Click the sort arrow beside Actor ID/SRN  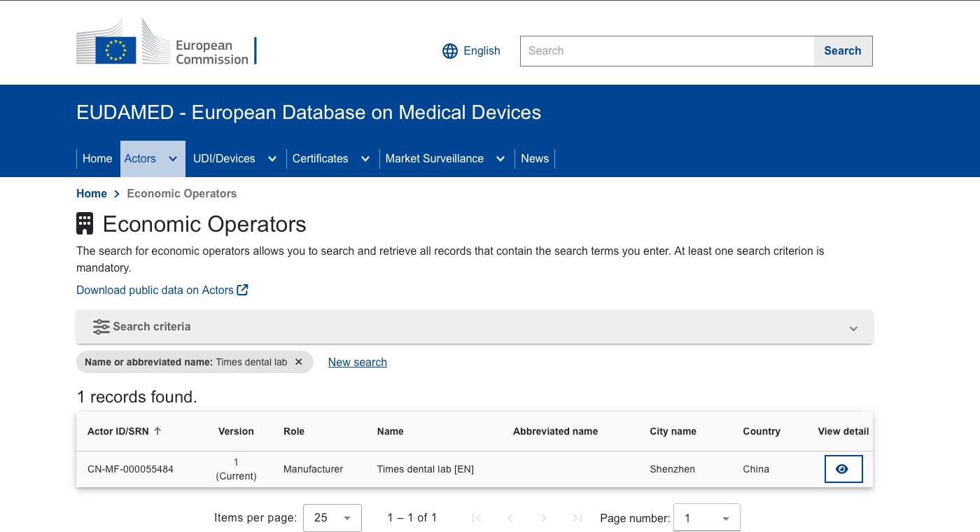point(157,430)
